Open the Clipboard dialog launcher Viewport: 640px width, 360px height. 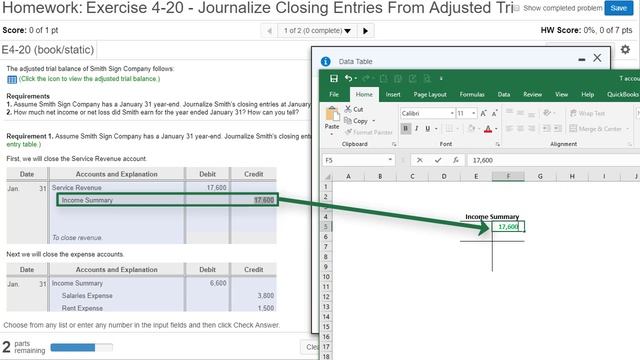394,144
